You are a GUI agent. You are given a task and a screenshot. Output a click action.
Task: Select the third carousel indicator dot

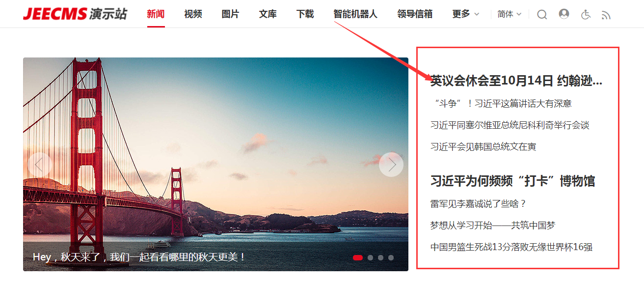coord(380,257)
